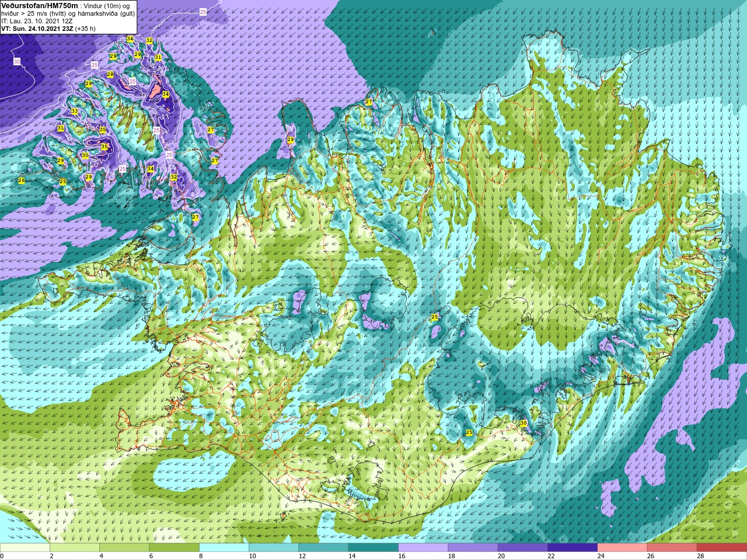
Task: Click the '12' tick label on the scale
Action: 302,556
